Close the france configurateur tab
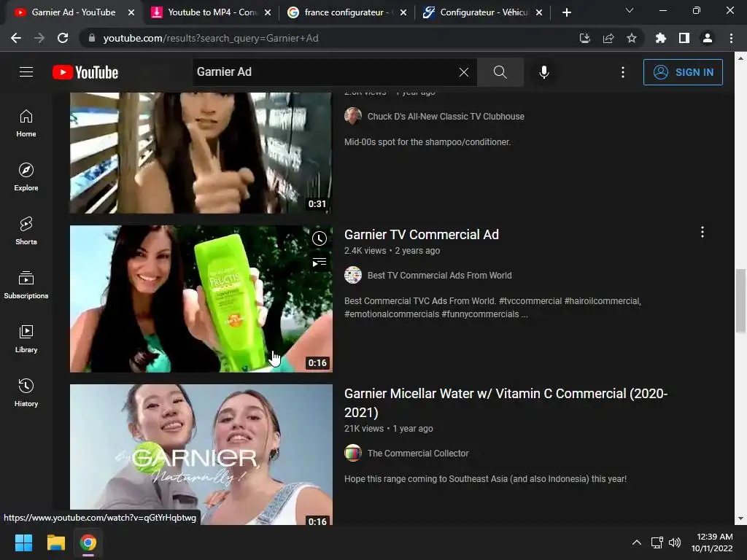 click(x=403, y=12)
